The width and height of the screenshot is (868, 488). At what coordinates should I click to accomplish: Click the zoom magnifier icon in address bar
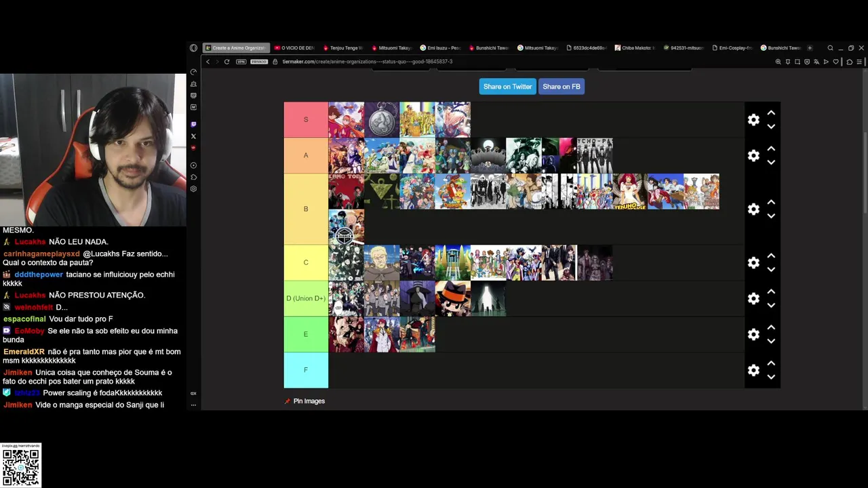778,62
